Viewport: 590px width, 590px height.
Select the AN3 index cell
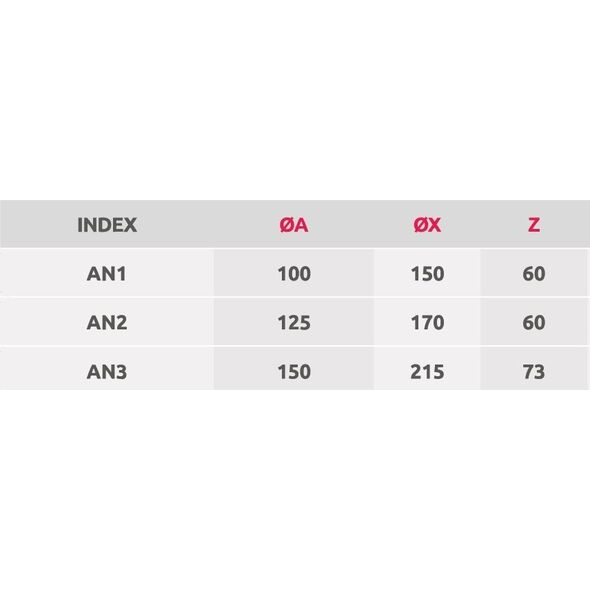[x=107, y=372]
